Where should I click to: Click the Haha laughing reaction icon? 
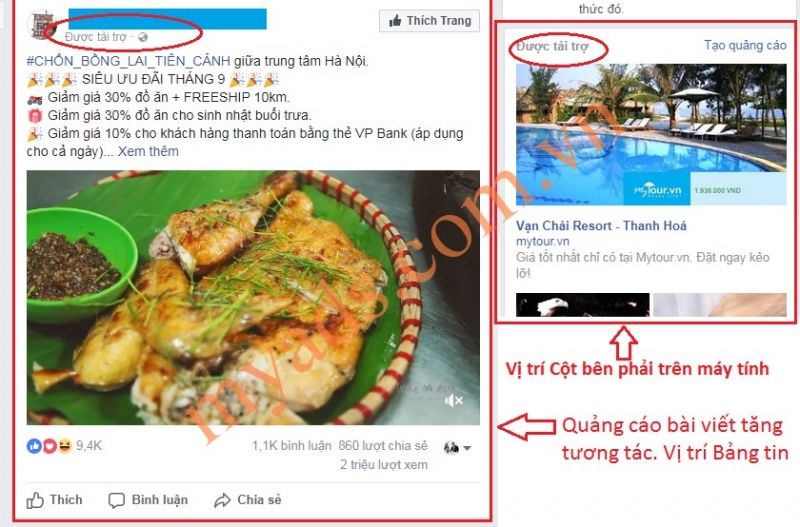[64, 446]
